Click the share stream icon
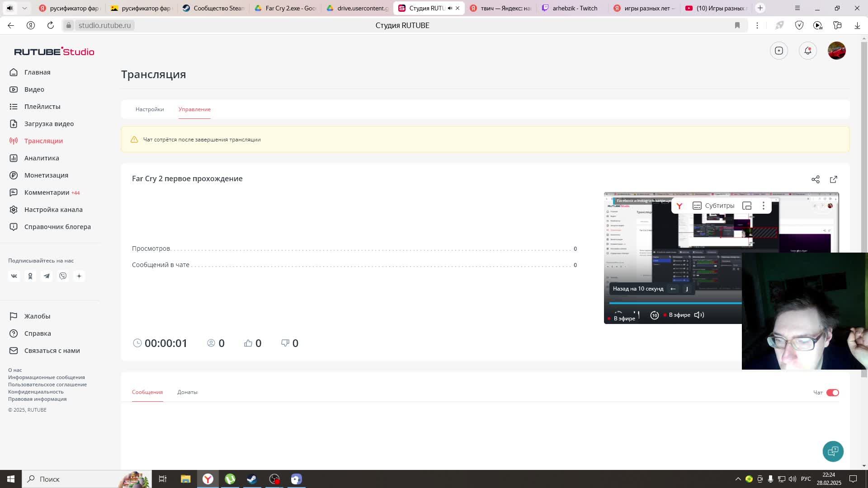The width and height of the screenshot is (868, 488). 815,179
